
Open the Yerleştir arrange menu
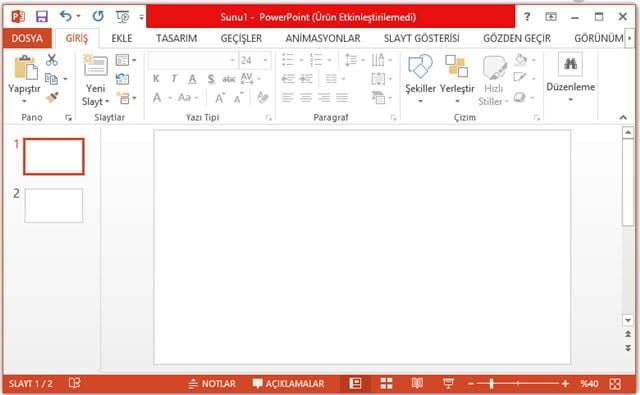click(x=457, y=78)
